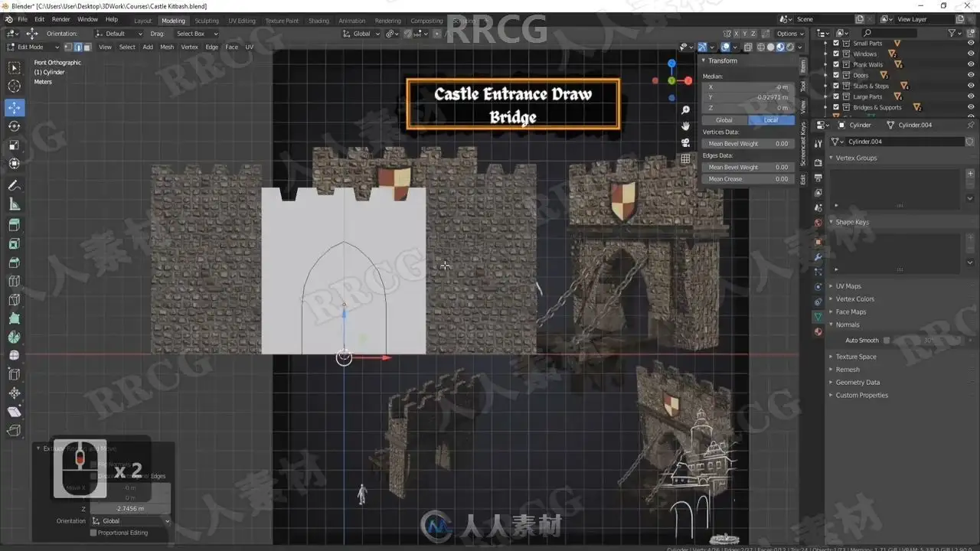
Task: Open the Render menu
Action: click(x=60, y=19)
